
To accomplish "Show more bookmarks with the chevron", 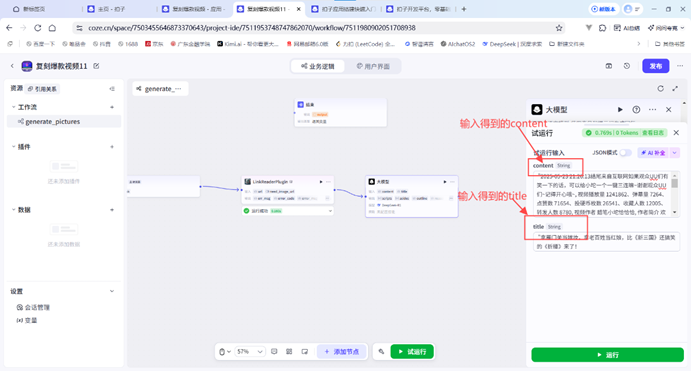I will click(639, 44).
